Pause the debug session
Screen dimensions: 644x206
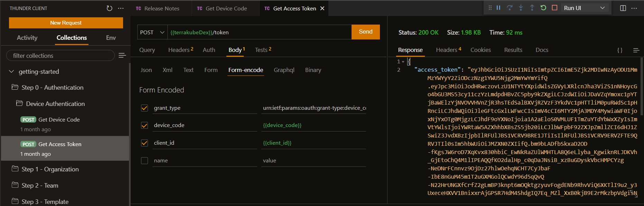tap(498, 8)
